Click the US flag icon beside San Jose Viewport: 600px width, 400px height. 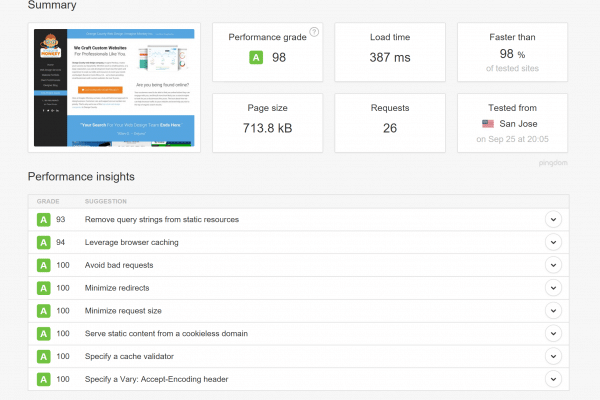click(488, 124)
